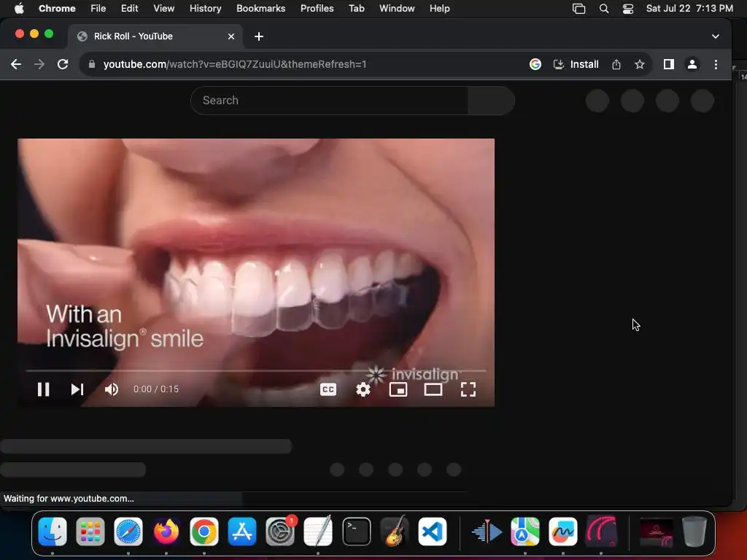The image size is (747, 560).
Task: Skip to the next video
Action: (77, 389)
